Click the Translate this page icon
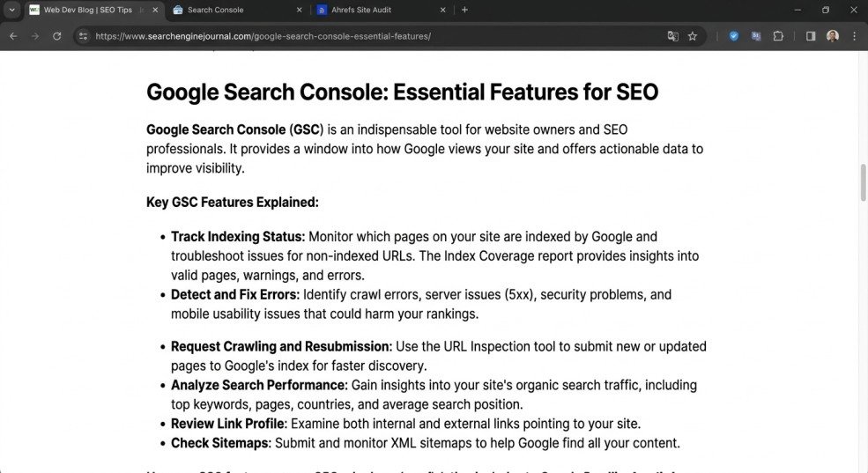 pos(673,36)
